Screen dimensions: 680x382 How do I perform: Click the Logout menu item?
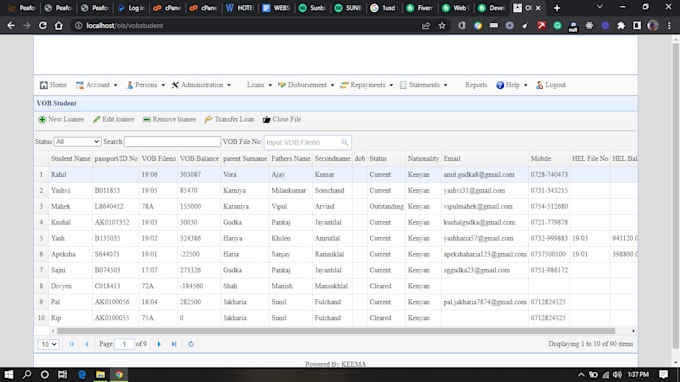click(550, 85)
